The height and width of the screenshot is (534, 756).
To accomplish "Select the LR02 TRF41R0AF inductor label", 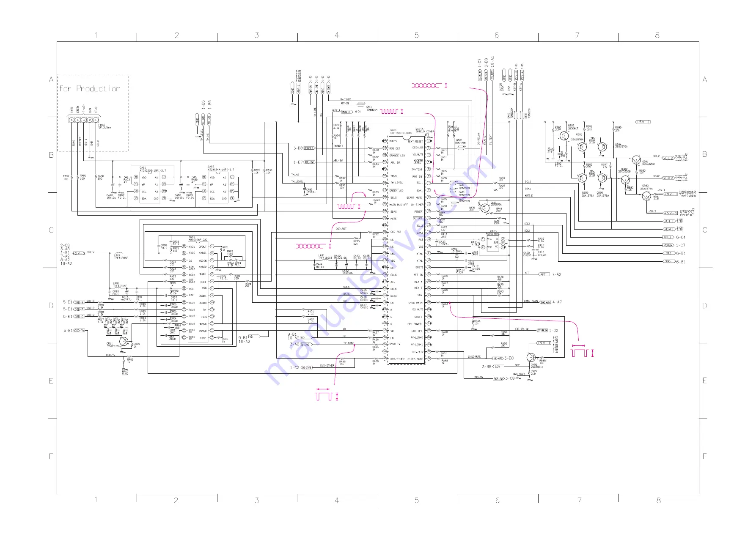I will pyautogui.click(x=121, y=257).
